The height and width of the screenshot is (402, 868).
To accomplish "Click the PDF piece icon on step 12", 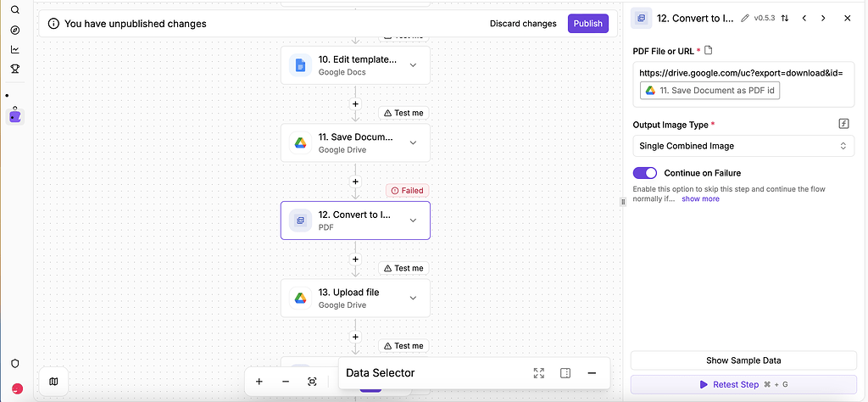I will pyautogui.click(x=300, y=221).
